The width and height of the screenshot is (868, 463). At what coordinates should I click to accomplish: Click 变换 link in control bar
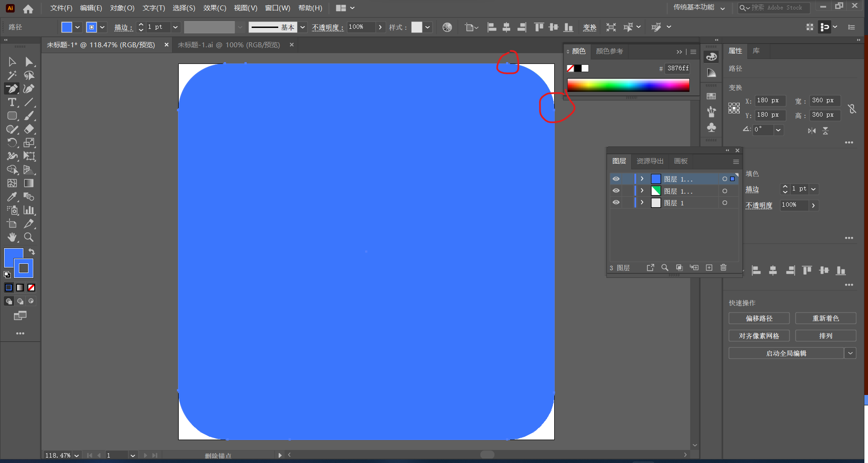point(590,27)
